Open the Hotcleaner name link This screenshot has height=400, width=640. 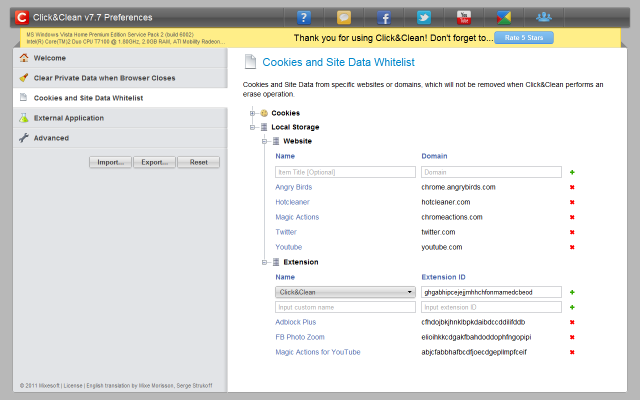pos(292,202)
